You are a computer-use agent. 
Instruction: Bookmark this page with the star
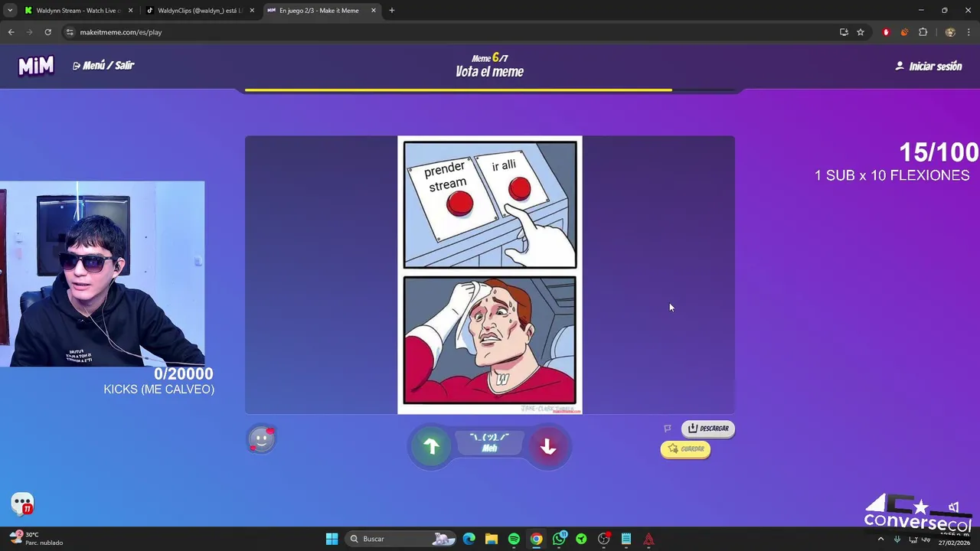pyautogui.click(x=861, y=32)
